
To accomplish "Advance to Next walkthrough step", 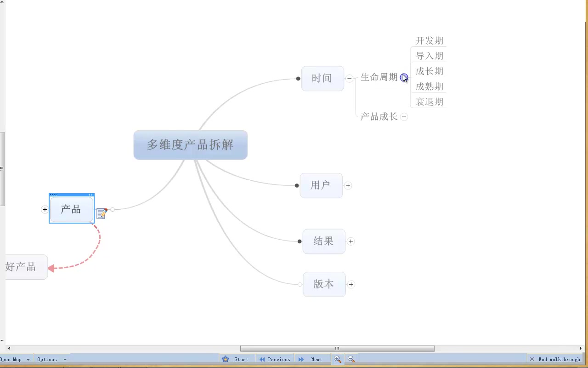I will point(311,359).
